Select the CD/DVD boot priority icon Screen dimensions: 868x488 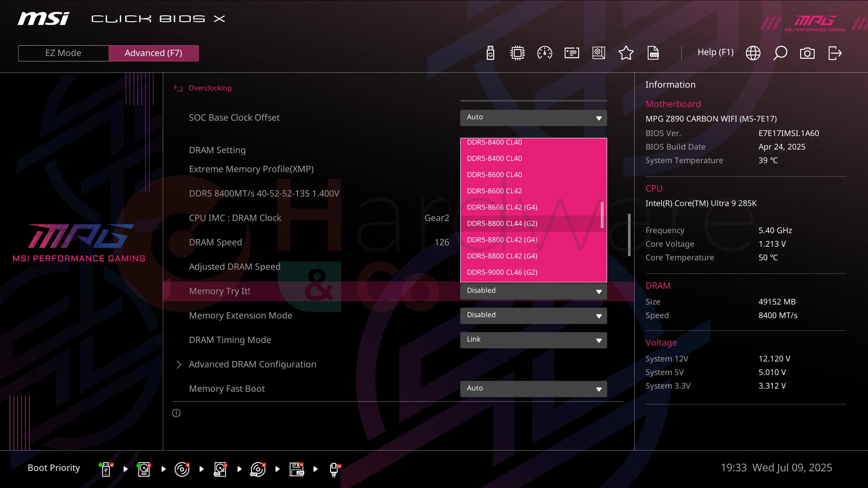(182, 469)
